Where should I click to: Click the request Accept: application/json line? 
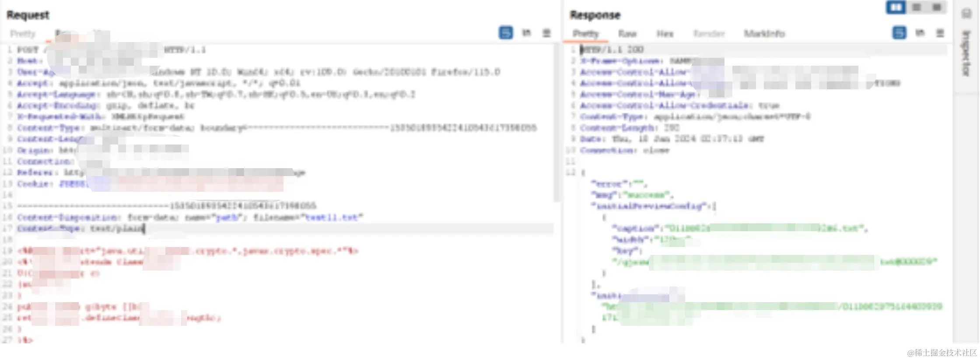[159, 83]
